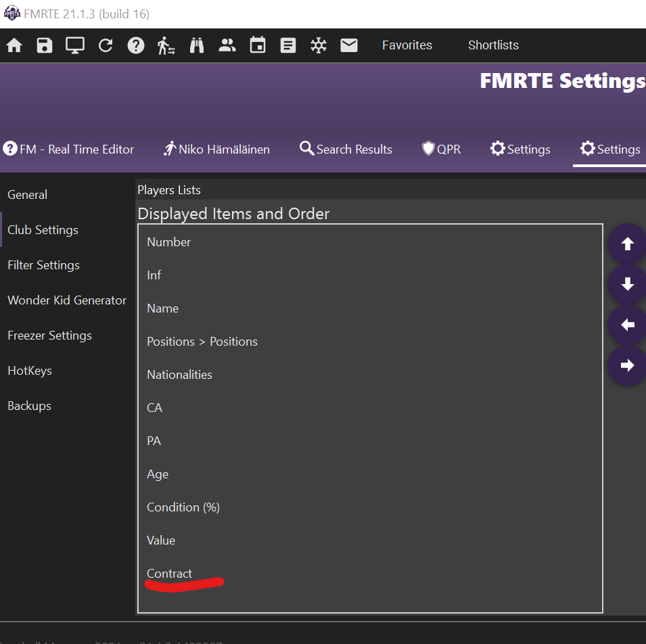
Task: Move selected item down with down arrow button
Action: [x=627, y=284]
